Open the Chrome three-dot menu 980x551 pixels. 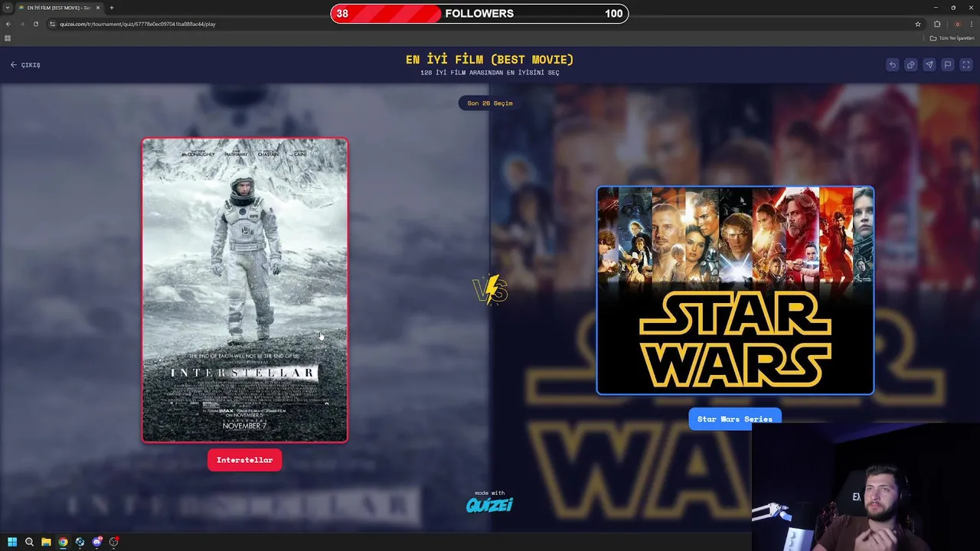[971, 24]
